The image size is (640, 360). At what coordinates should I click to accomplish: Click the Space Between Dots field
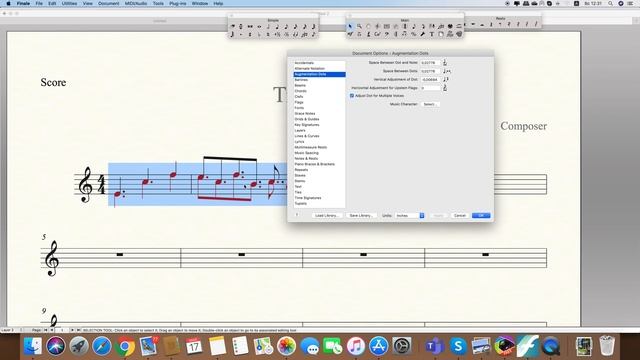(431, 71)
